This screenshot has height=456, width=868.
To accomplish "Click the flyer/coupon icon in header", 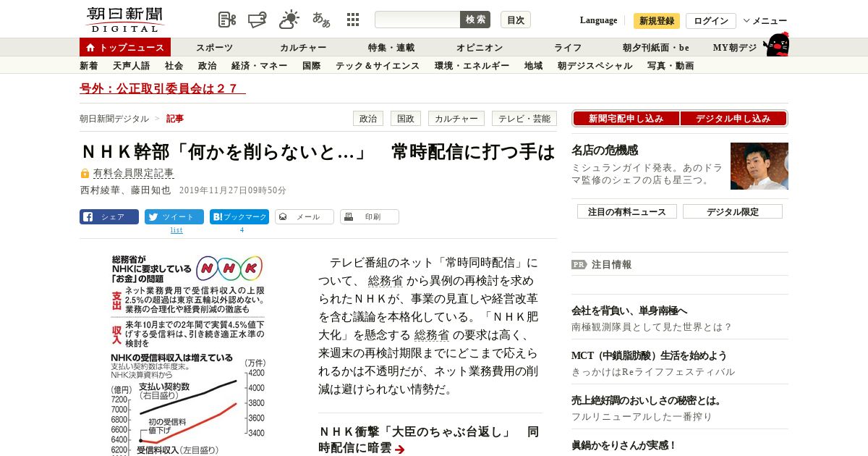I will coord(258,20).
